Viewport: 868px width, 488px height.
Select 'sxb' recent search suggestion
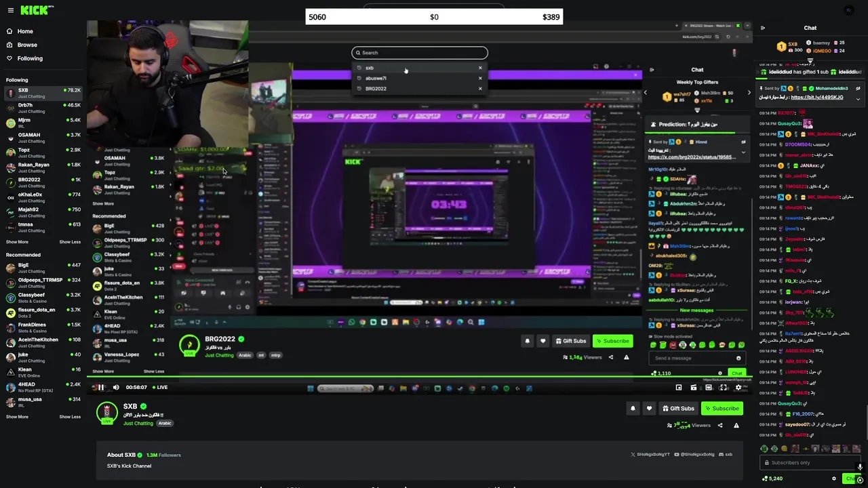click(x=370, y=68)
